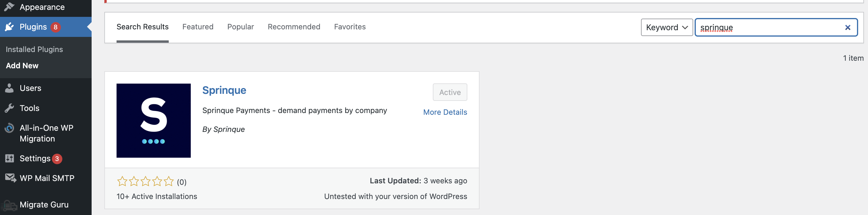
Task: Click the Settings sliders icon
Action: click(x=10, y=158)
